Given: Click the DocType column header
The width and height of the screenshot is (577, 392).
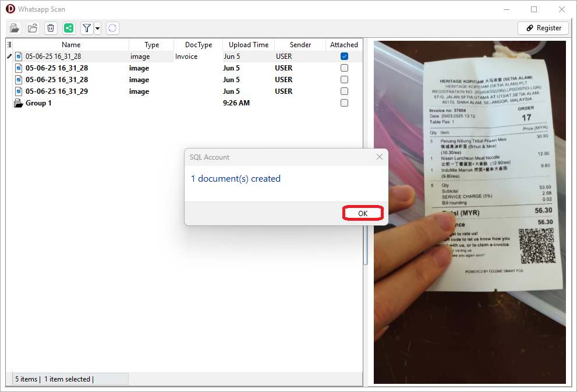Looking at the screenshot, I should coord(199,44).
